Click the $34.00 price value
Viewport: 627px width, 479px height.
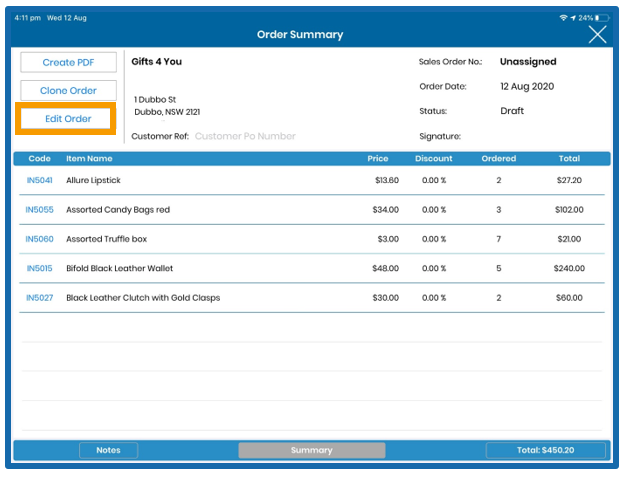tap(385, 210)
